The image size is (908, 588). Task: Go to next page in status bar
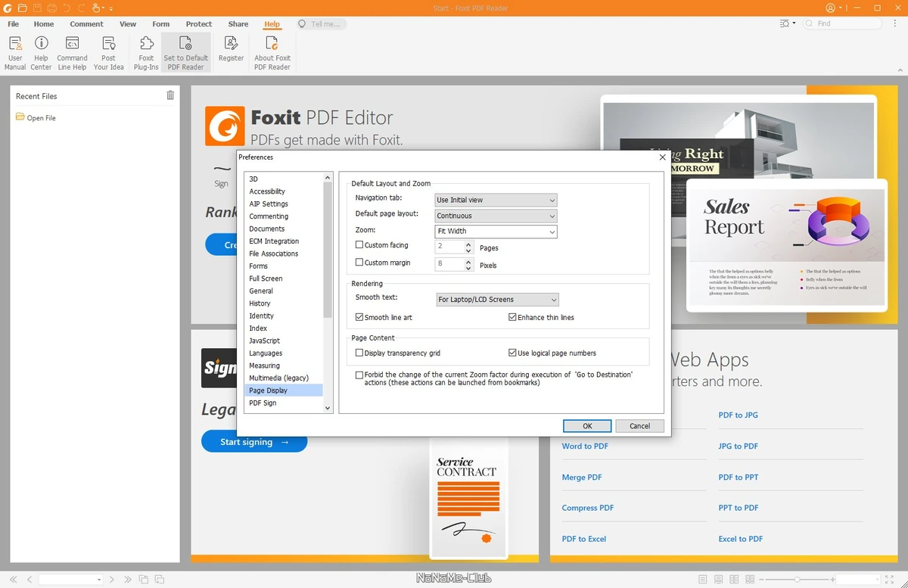pos(112,580)
